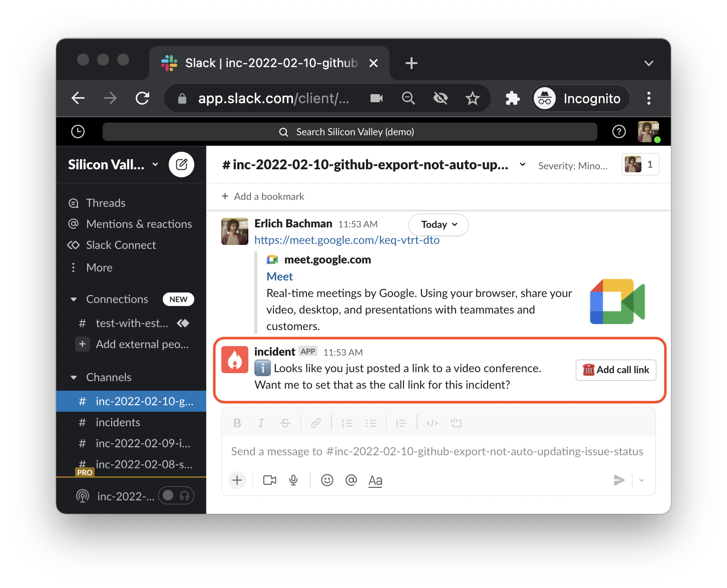Open Threads in sidebar

click(x=106, y=203)
